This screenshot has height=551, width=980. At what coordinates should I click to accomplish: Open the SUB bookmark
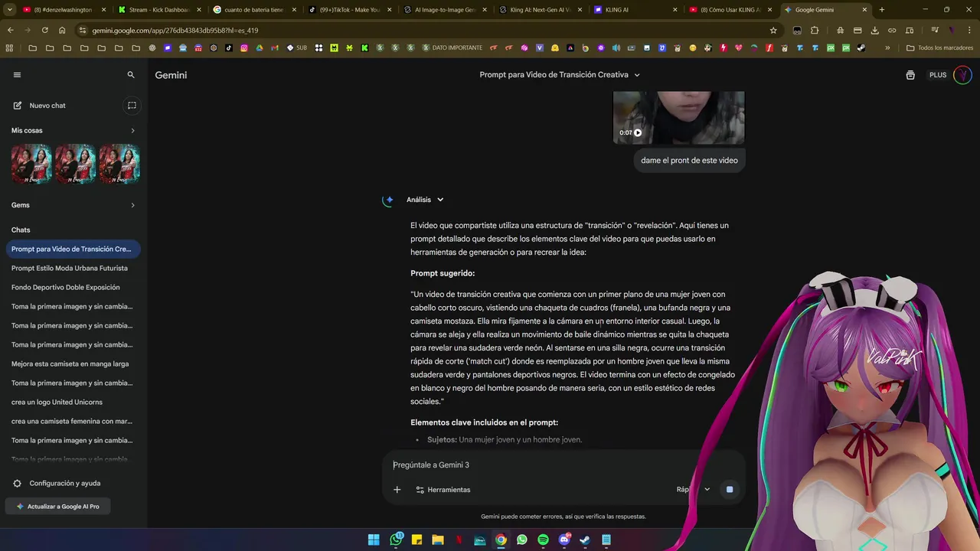click(296, 47)
